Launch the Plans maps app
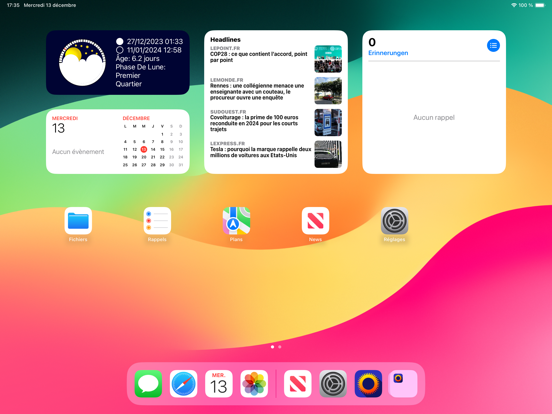 point(236,221)
